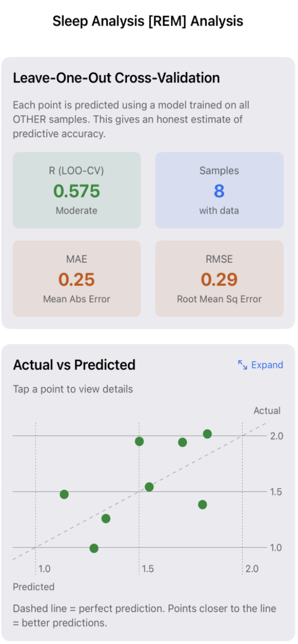The width and height of the screenshot is (298, 644).
Task: Click the Actual vs Predicted heading
Action: tap(74, 365)
